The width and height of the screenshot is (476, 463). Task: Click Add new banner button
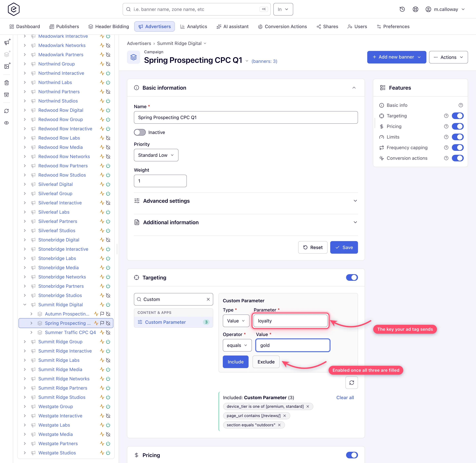(397, 57)
